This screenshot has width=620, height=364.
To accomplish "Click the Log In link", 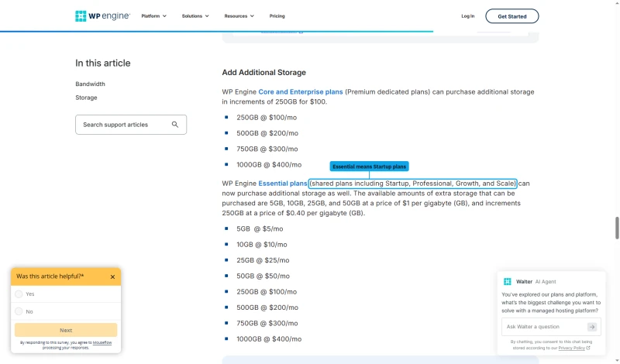I will (468, 16).
